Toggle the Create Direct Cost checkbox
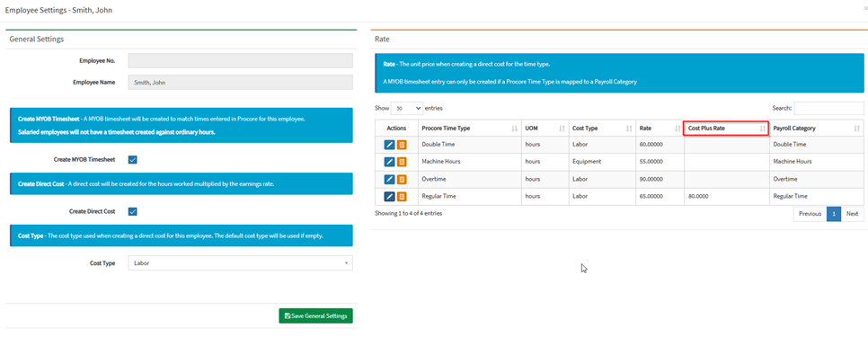The width and height of the screenshot is (868, 355). coord(132,211)
